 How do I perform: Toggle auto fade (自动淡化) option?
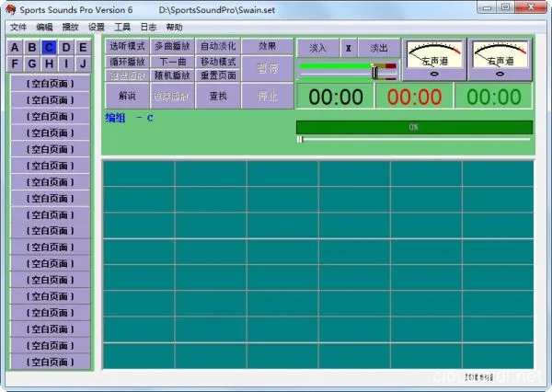click(218, 46)
